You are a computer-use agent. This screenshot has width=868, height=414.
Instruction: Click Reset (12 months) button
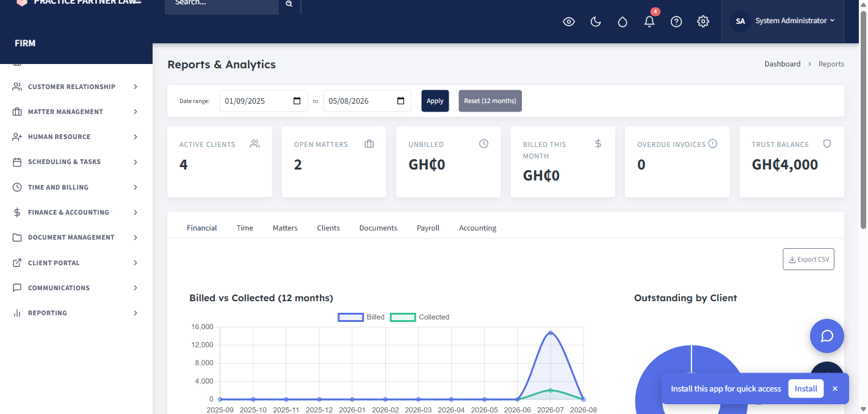490,101
